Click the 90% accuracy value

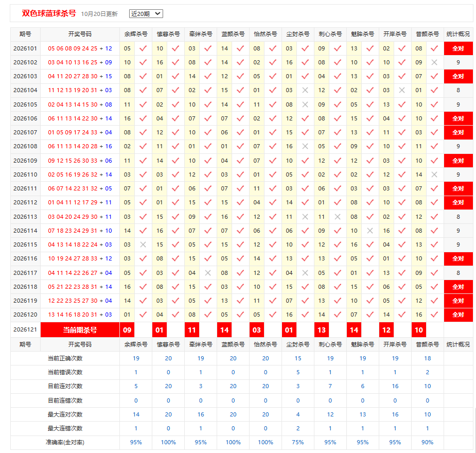(428, 442)
